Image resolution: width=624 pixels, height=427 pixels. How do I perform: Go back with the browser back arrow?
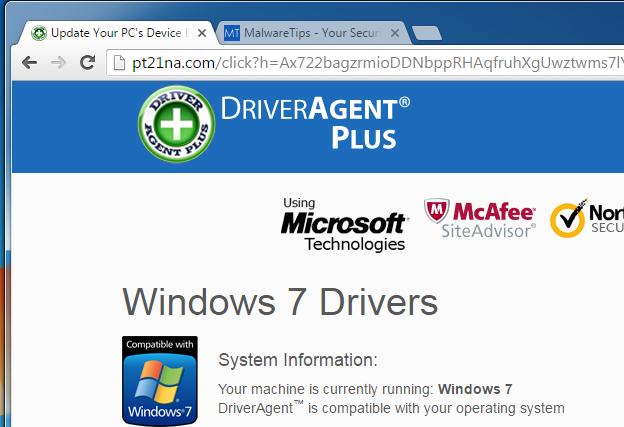[29, 62]
